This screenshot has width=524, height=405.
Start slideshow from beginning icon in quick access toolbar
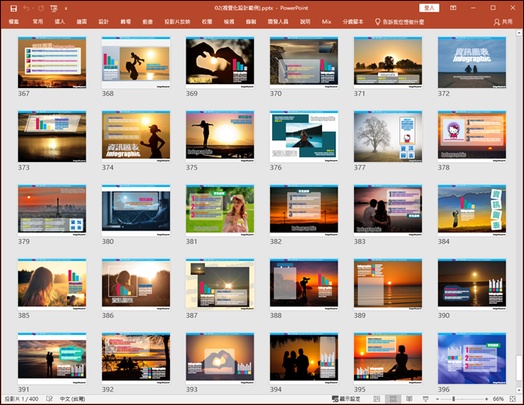(x=54, y=8)
